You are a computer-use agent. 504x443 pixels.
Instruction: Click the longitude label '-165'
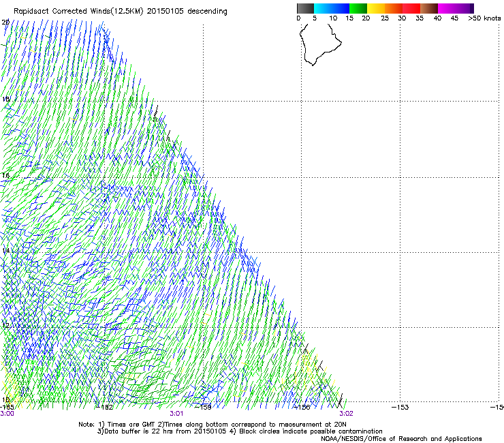coord(7,407)
